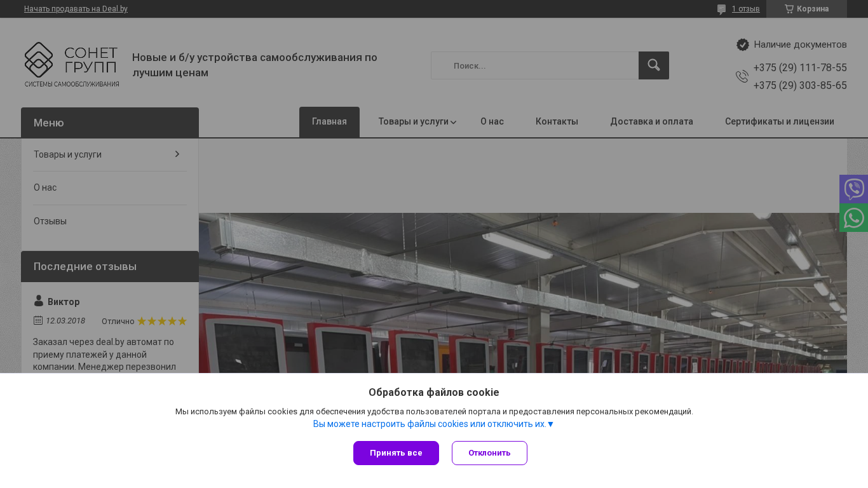868x488 pixels.
Task: Select Товары и услуги in sidebar menu
Action: (67, 154)
